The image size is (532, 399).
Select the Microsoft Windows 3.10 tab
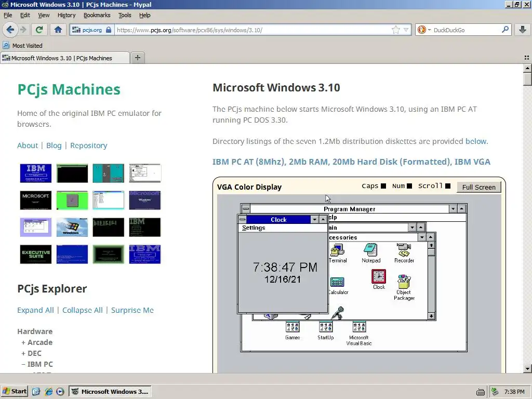tap(64, 58)
